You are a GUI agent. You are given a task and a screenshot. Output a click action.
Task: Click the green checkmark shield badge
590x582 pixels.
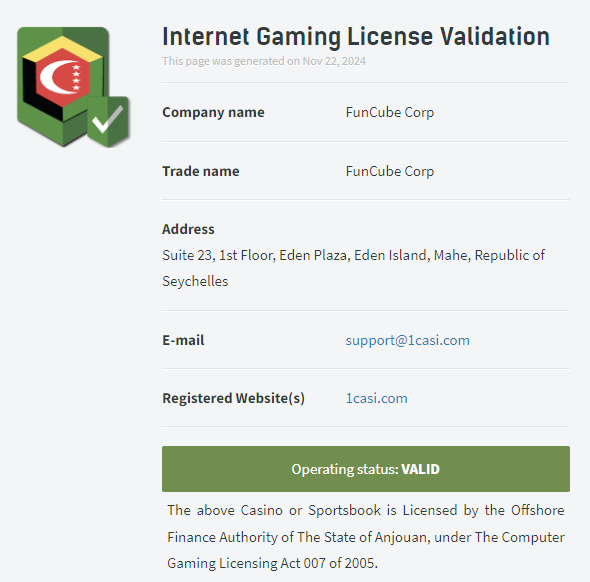(108, 121)
